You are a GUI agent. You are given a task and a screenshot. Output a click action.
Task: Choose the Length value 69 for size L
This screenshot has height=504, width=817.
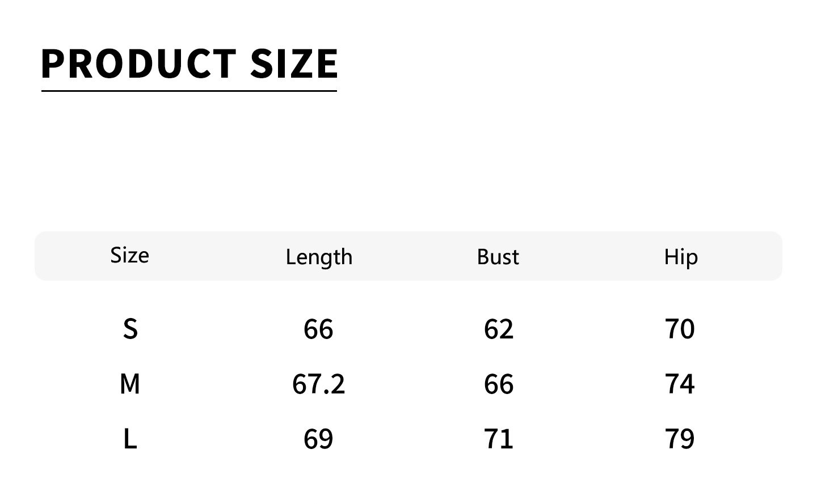pos(318,439)
